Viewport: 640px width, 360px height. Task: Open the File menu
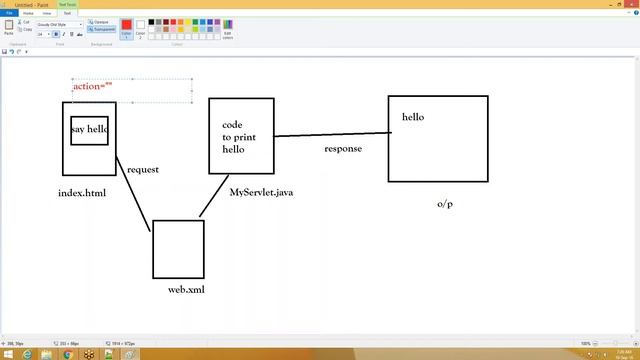tap(9, 13)
